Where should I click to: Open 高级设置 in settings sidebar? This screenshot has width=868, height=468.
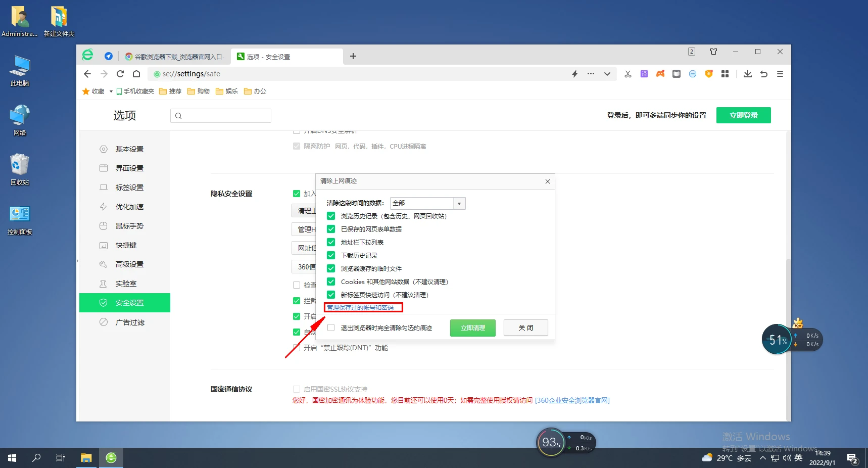(125, 264)
